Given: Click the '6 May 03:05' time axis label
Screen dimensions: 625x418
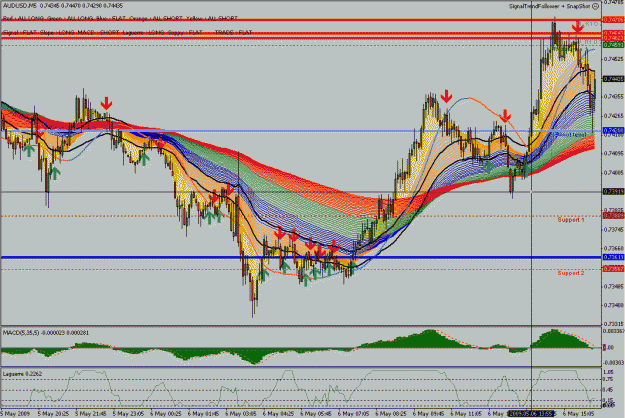Looking at the screenshot, I should coord(241,414).
